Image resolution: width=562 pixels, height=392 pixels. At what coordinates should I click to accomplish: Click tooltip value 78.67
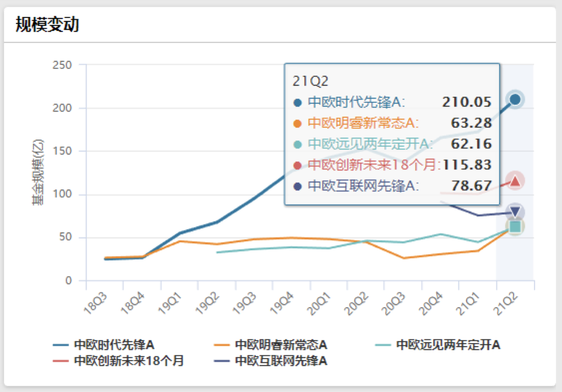pyautogui.click(x=472, y=185)
